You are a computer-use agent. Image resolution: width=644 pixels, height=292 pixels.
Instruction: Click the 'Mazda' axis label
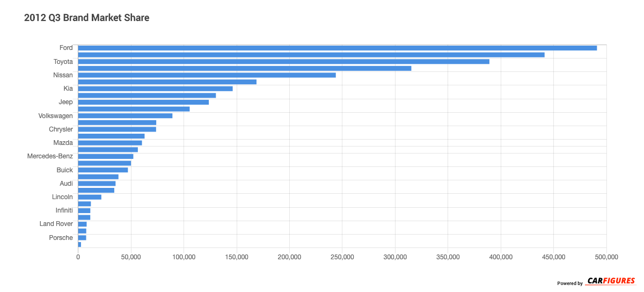coord(63,143)
